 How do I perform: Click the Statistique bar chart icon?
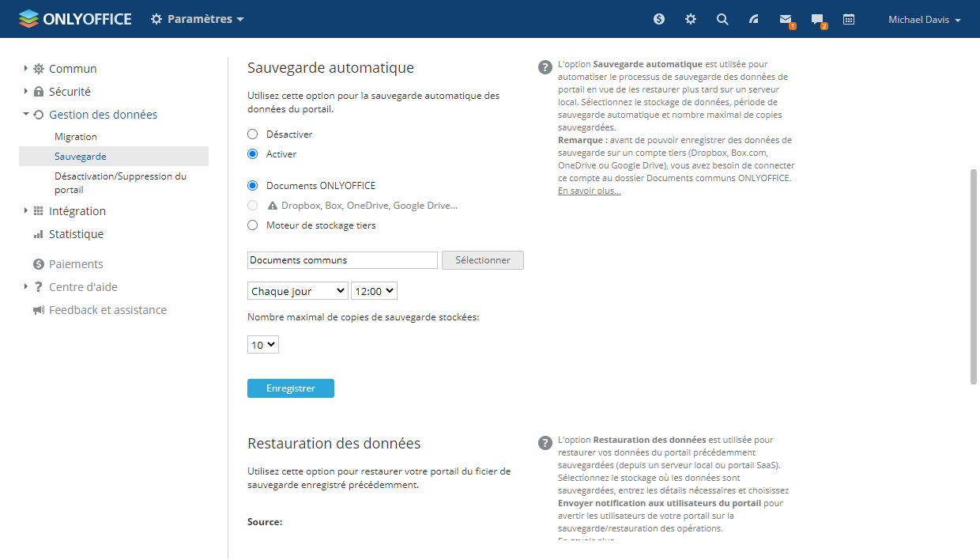tap(39, 234)
